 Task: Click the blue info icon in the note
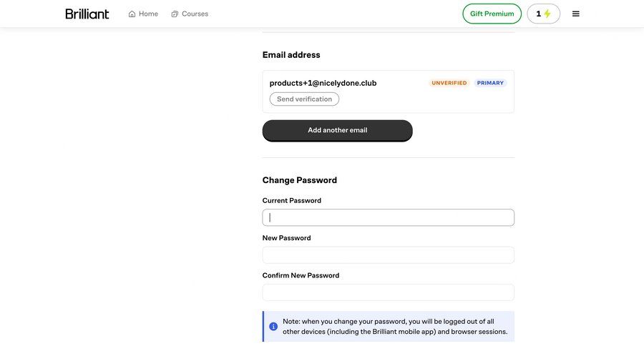click(273, 327)
